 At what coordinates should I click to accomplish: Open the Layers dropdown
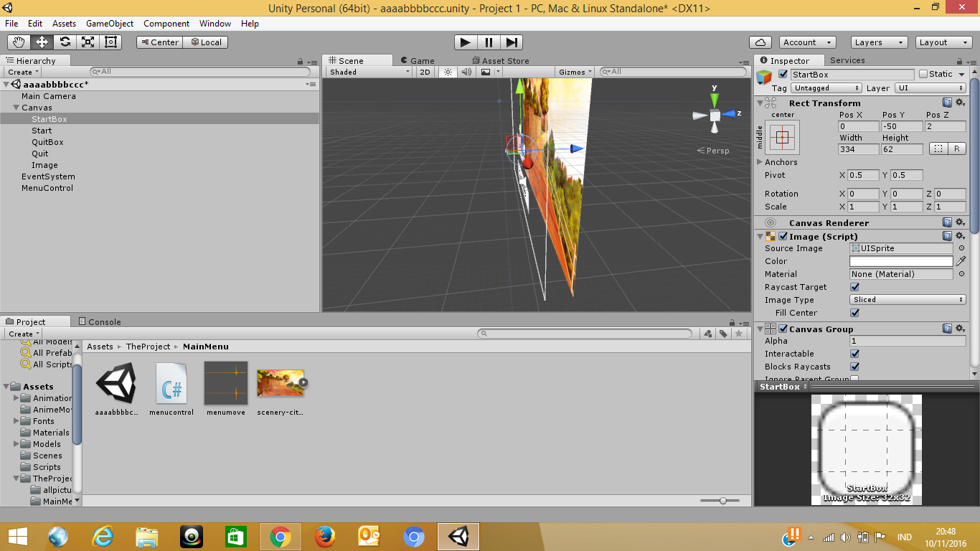(x=878, y=42)
